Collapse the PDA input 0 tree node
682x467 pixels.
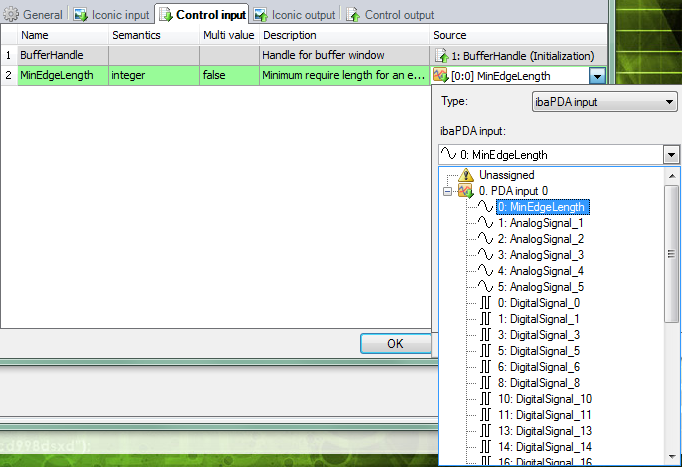447,191
